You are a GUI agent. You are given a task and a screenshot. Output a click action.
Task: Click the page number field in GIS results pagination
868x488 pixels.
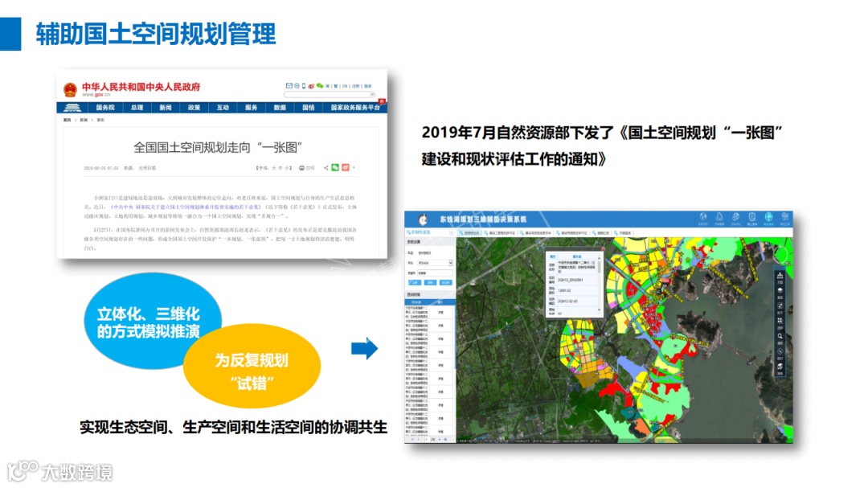(428, 439)
